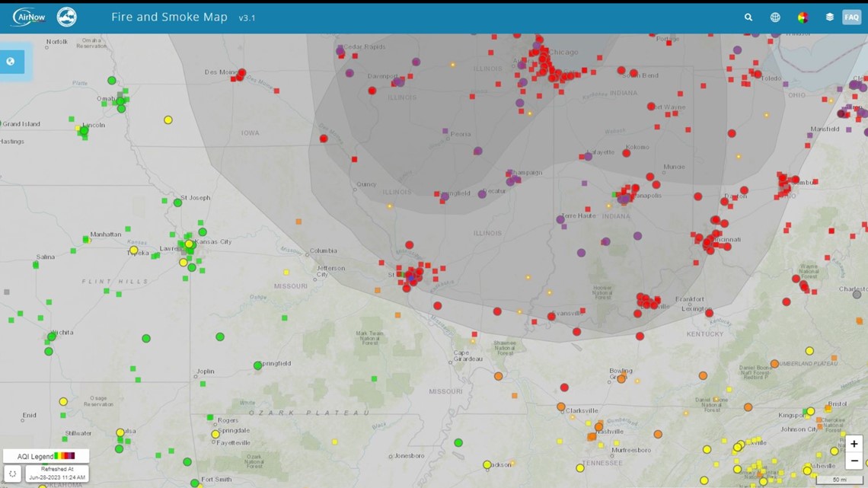Click the US Forest Service round logo
This screenshot has width=868, height=488.
67,17
